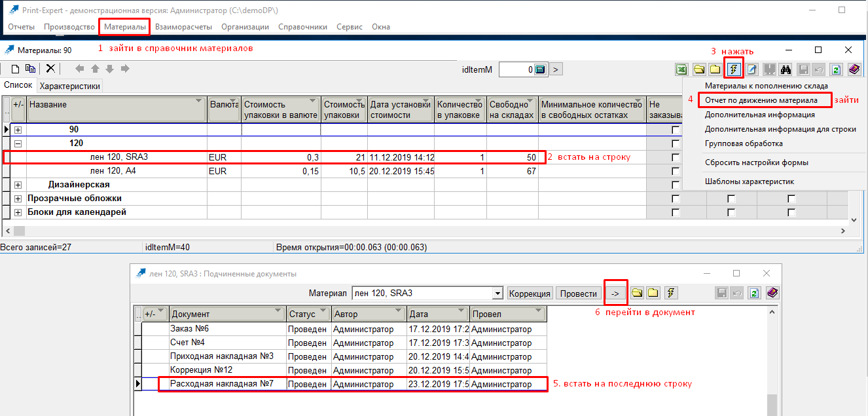The image size is (868, 416).
Task: Open the Название column filter arrow
Action: pos(199,101)
